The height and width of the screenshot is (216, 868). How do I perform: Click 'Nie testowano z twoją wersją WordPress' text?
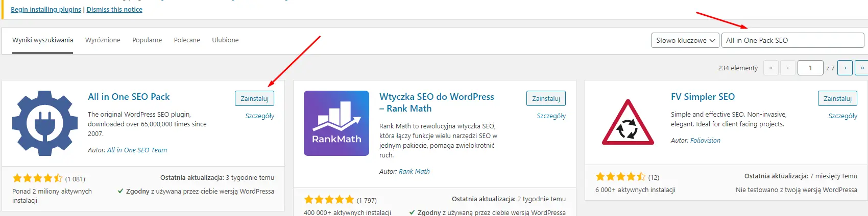(x=797, y=190)
